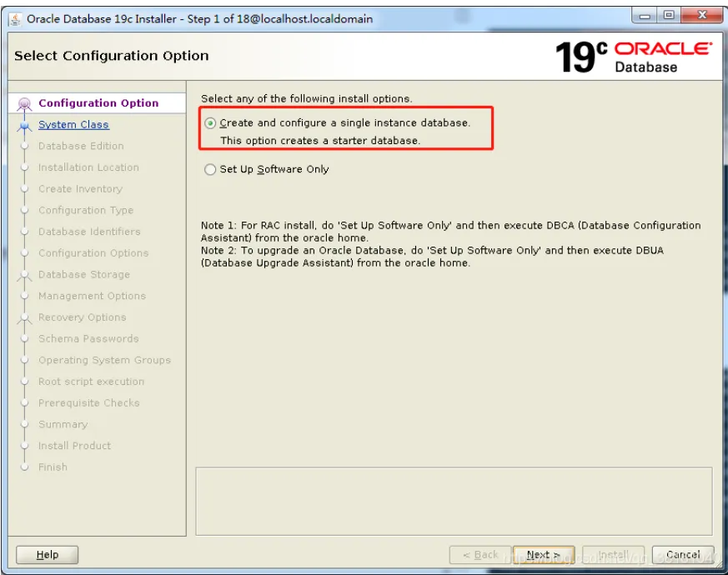This screenshot has width=728, height=575.
Task: Click the Help button
Action: point(48,554)
